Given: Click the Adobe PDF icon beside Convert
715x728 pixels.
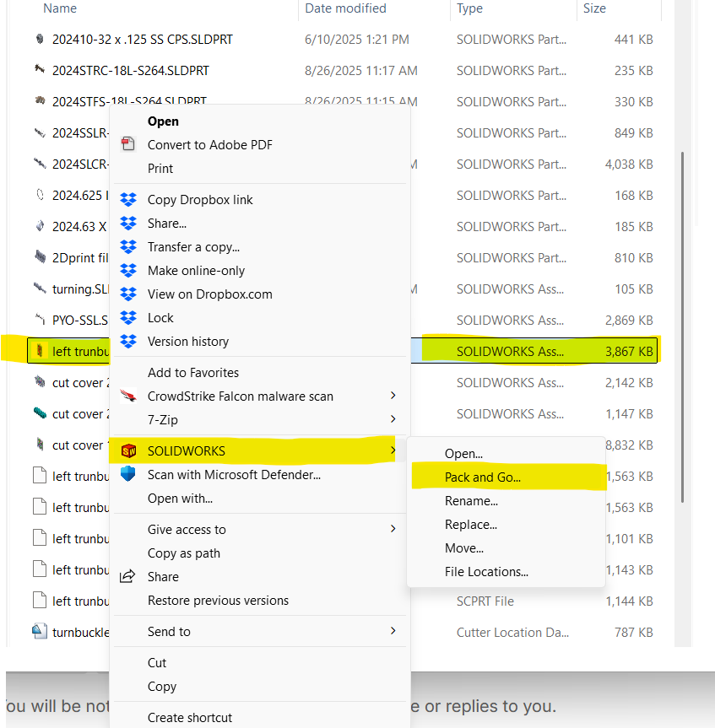Looking at the screenshot, I should [128, 145].
